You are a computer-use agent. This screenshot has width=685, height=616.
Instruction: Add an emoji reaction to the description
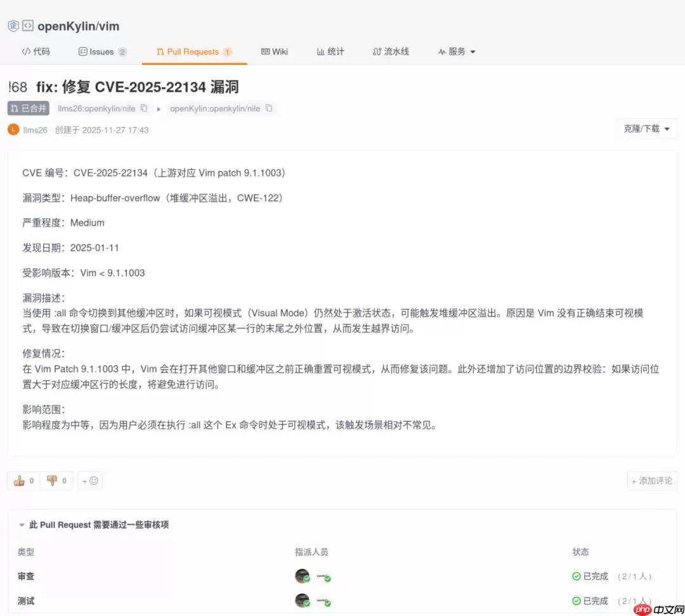[90, 480]
